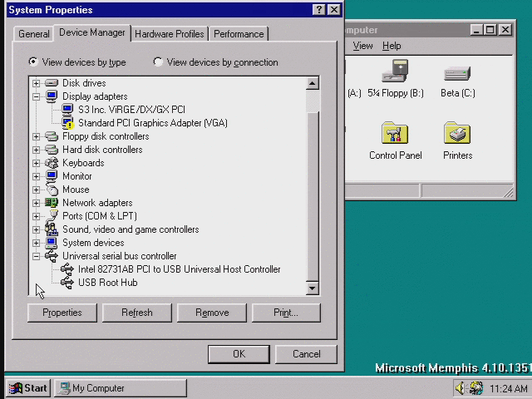This screenshot has height=399, width=532.
Task: Open the Start menu
Action: click(x=28, y=388)
